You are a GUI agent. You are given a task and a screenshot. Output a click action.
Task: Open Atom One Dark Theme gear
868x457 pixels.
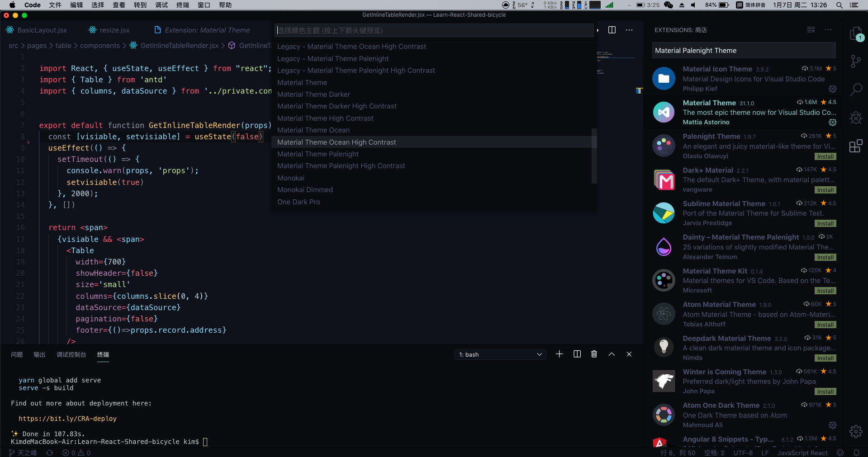point(832,425)
